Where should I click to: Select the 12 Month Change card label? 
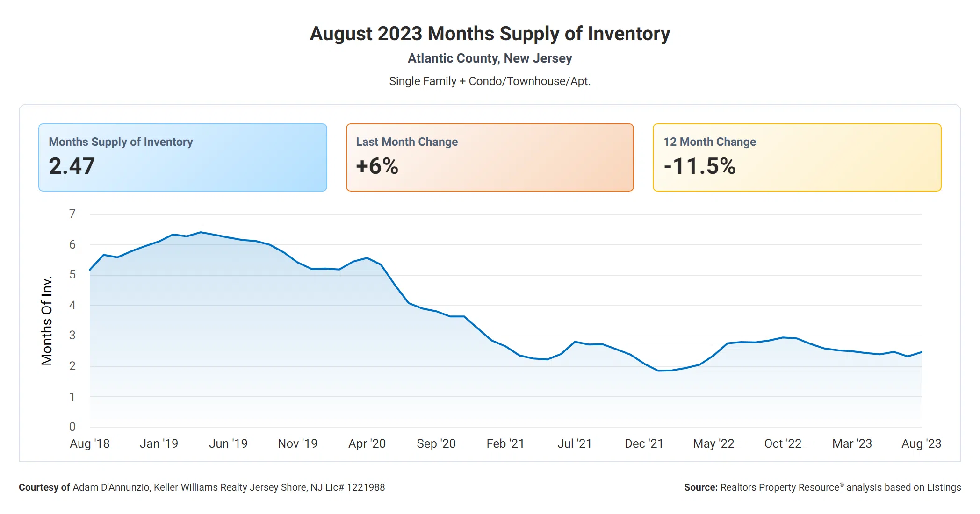(709, 142)
